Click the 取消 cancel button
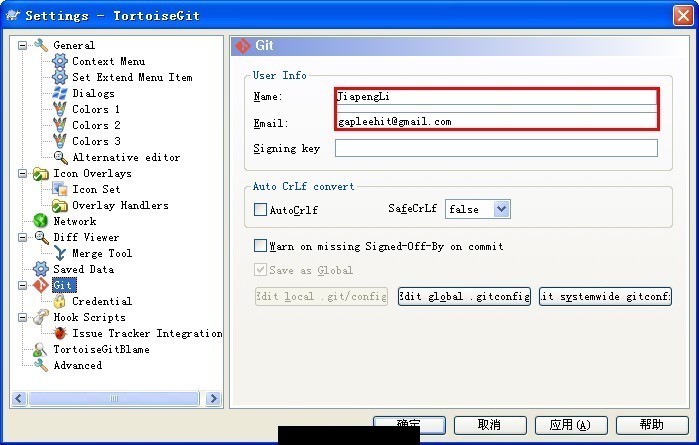 490,425
